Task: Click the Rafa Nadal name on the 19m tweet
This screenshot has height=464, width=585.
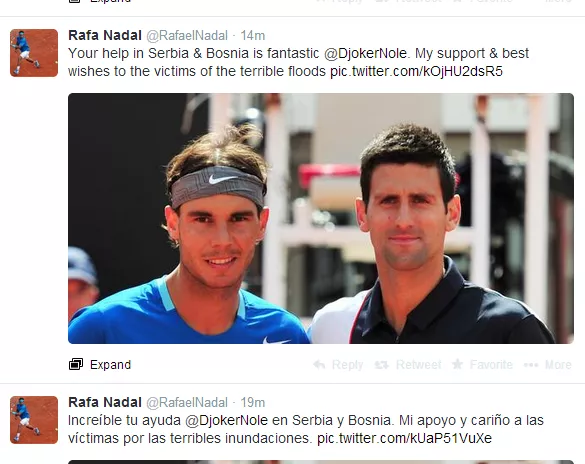Action: coord(105,402)
